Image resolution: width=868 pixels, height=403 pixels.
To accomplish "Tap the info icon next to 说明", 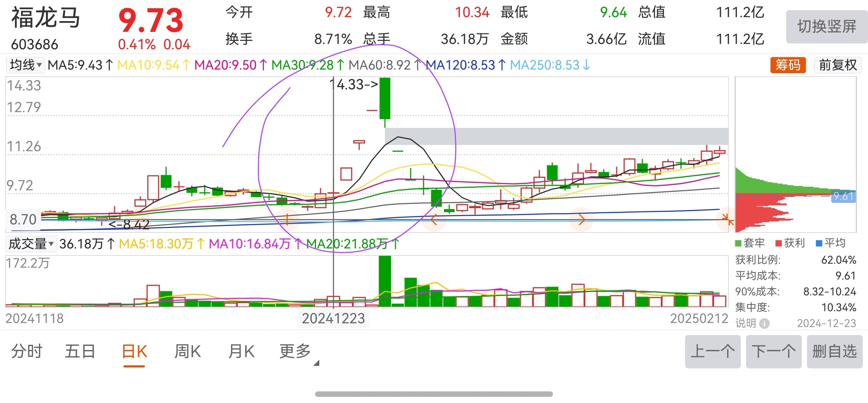I will [764, 324].
